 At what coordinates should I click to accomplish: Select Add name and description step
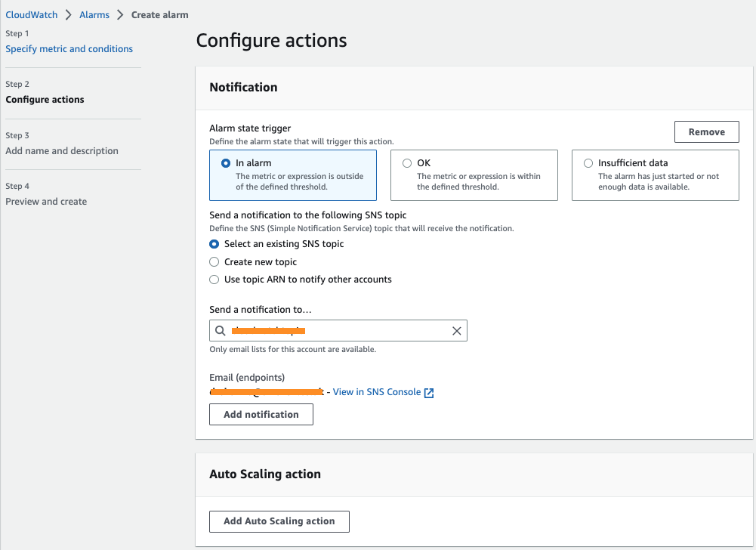[x=62, y=151]
